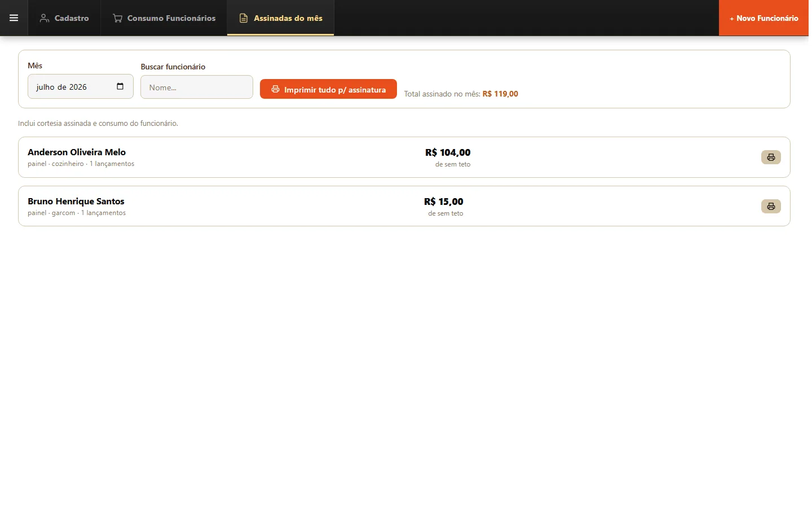Print Bruno Henrique Santos's record
The image size is (812, 508).
click(771, 207)
